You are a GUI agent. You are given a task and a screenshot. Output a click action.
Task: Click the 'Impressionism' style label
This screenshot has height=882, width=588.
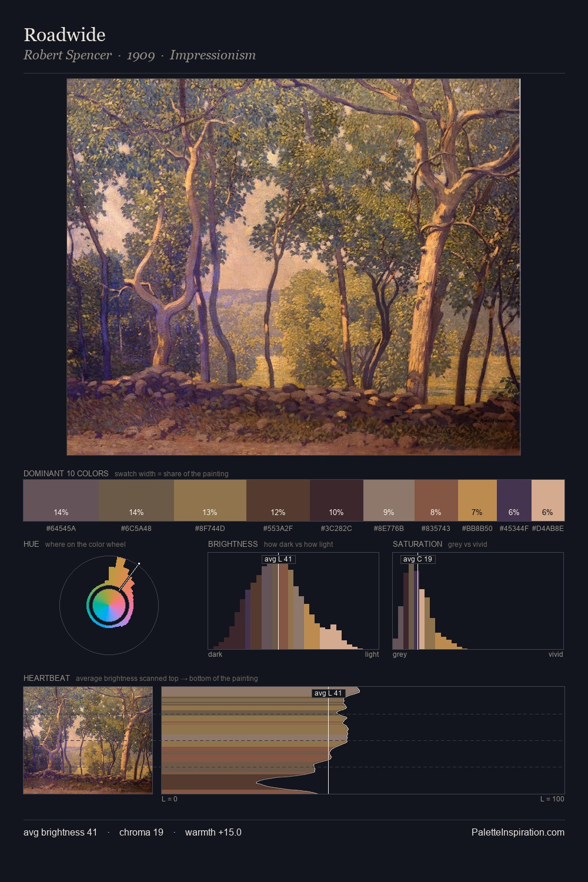click(x=212, y=55)
